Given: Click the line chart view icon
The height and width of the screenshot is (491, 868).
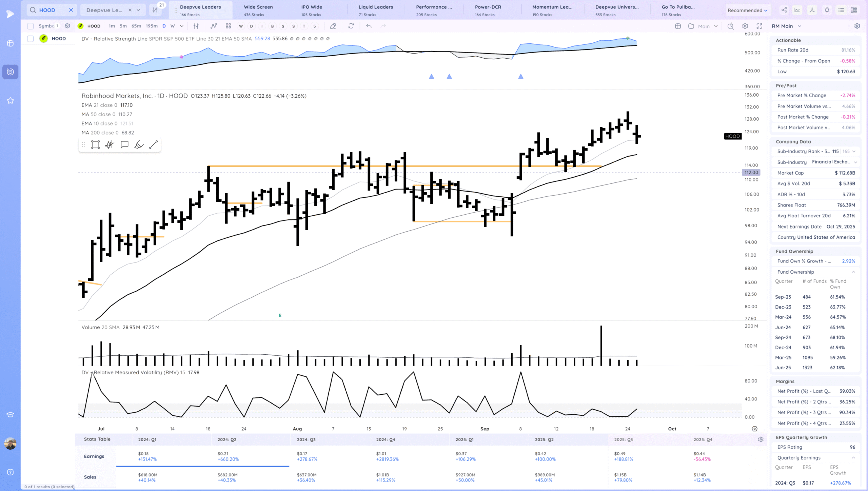Looking at the screenshot, I should tap(797, 10).
